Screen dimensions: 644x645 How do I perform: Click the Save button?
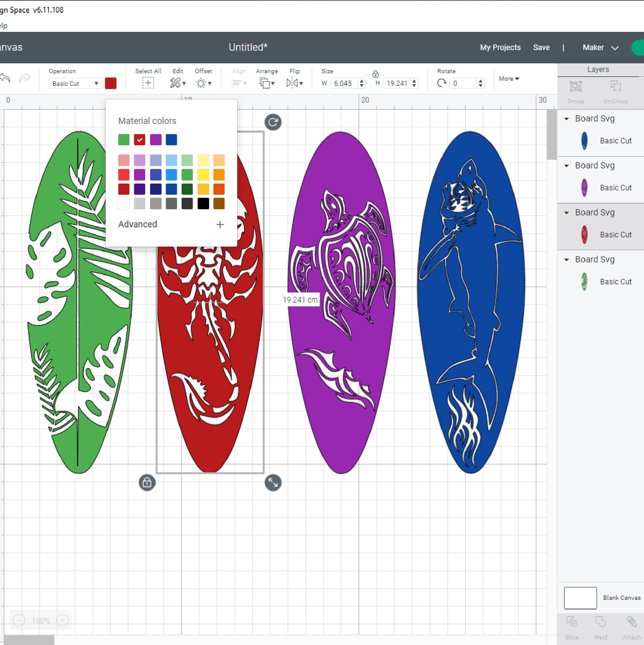(x=541, y=47)
